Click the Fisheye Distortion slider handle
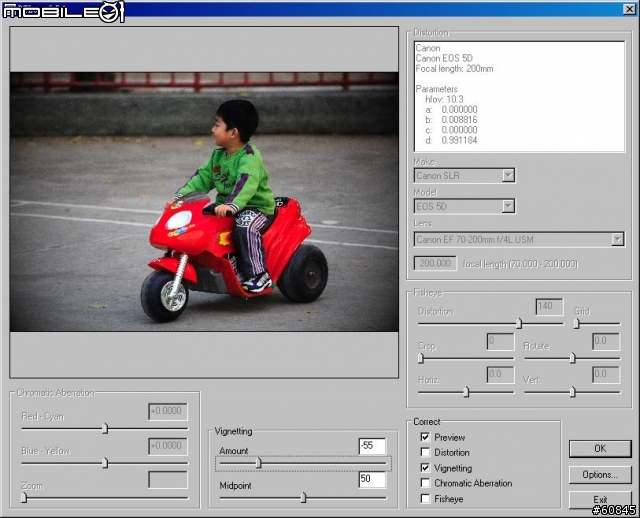The image size is (640, 518). (519, 324)
